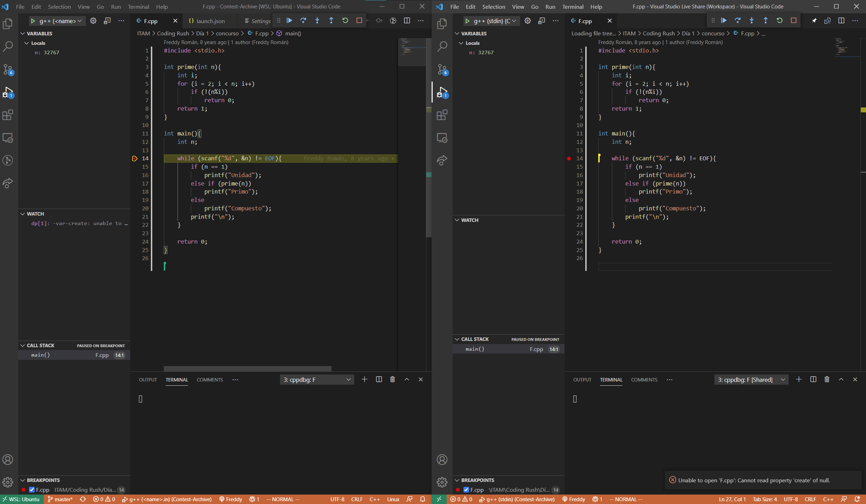866x504 pixels.
Task: Collapse the Variables section
Action: click(x=22, y=33)
